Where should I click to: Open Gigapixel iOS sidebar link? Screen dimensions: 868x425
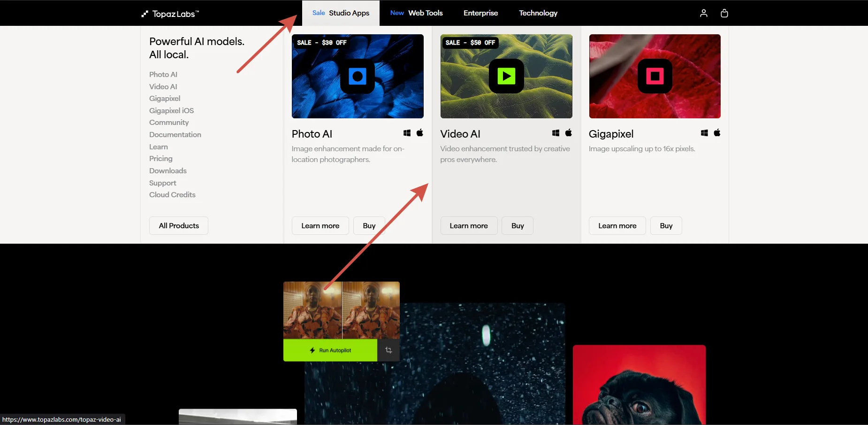pos(171,111)
